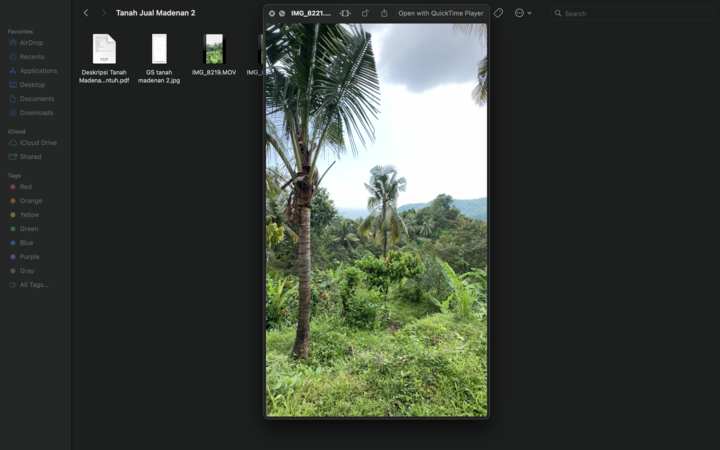720x450 pixels.
Task: Open the Deskripsi Tanah PDF file
Action: 104,49
